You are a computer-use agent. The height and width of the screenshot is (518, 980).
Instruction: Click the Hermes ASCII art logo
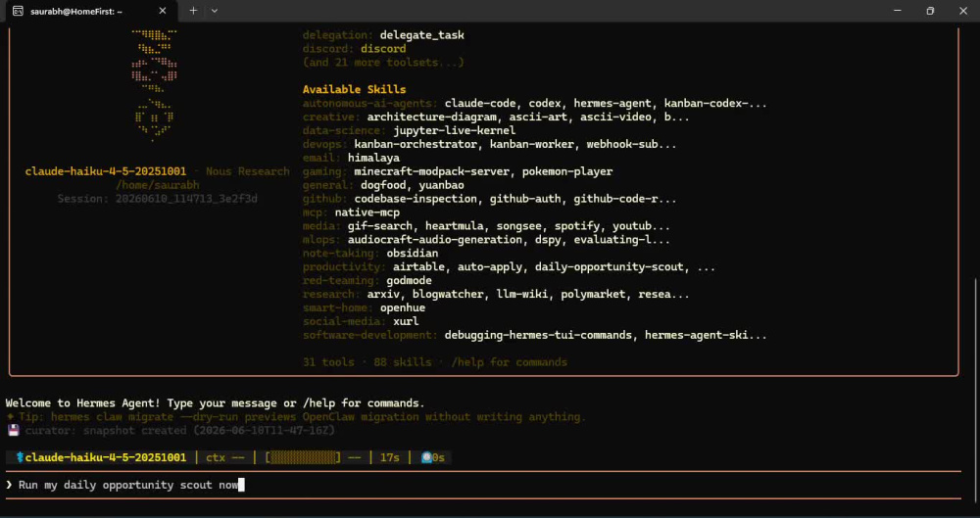click(x=155, y=86)
